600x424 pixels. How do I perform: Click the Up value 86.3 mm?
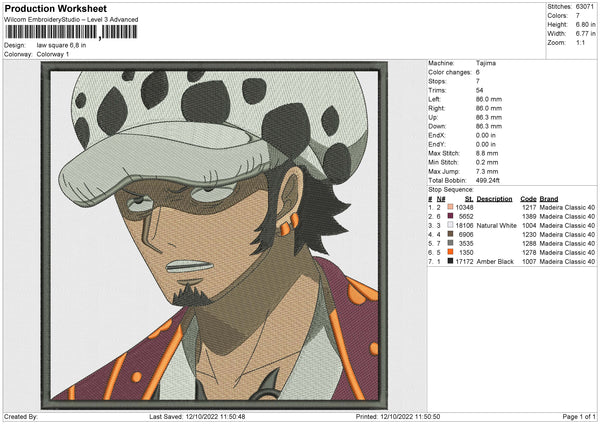click(489, 117)
